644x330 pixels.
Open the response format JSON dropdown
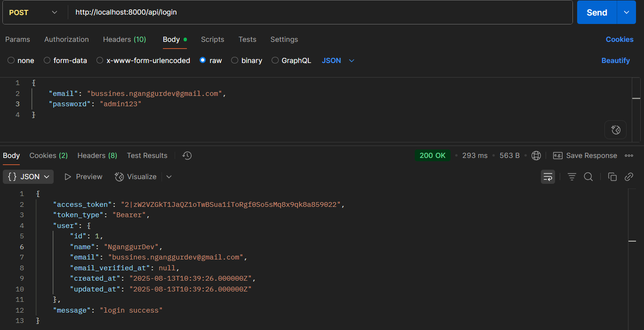[28, 177]
